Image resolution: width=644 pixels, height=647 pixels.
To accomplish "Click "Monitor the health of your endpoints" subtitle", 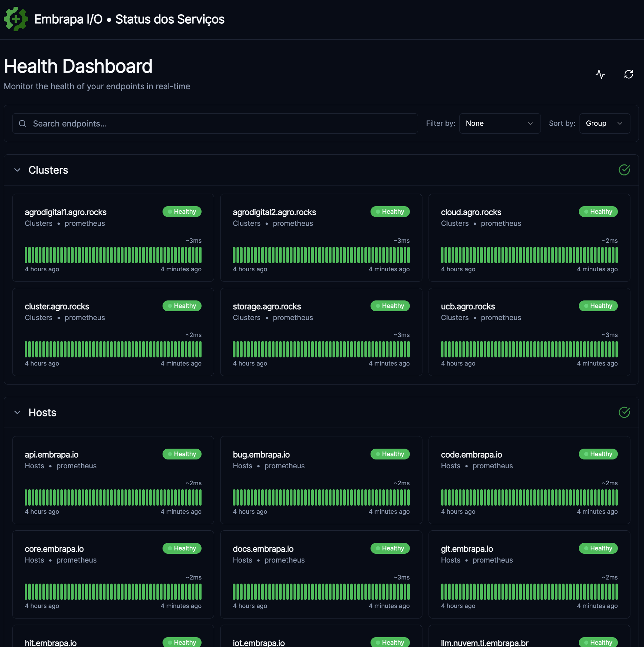I will (97, 86).
